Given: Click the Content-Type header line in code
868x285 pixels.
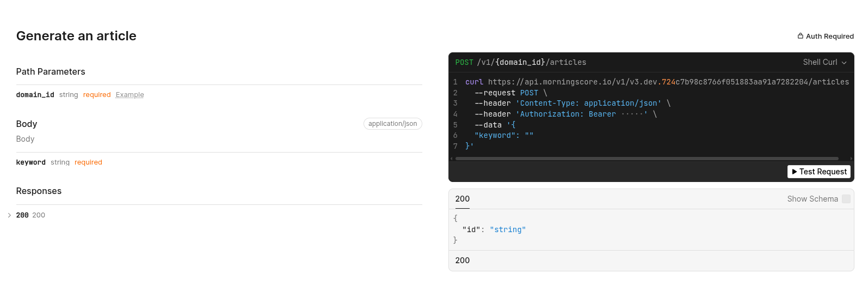Looking at the screenshot, I should (572, 104).
